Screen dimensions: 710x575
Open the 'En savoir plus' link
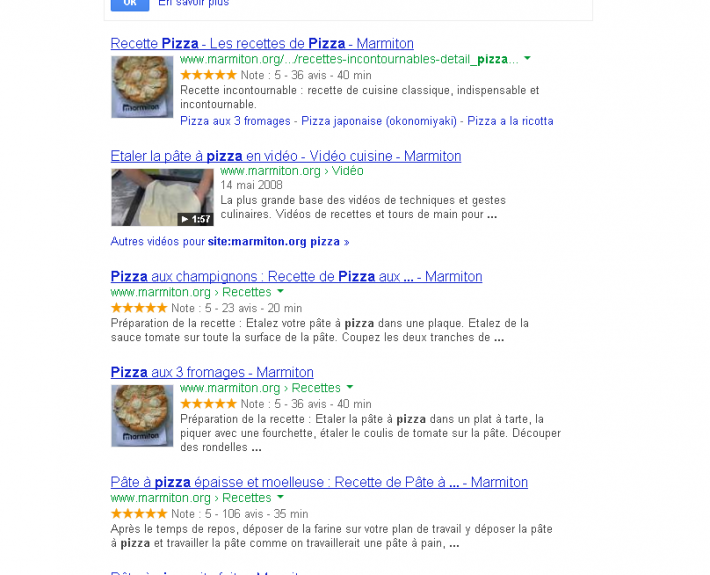[193, 3]
